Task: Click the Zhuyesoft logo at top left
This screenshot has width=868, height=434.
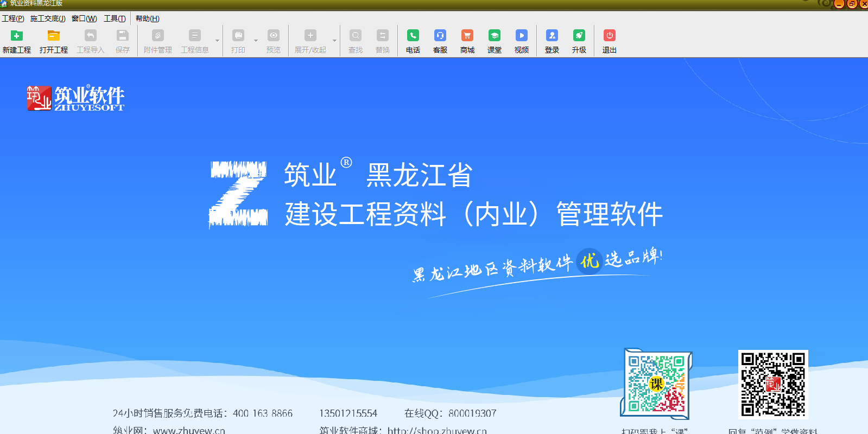Action: pyautogui.click(x=75, y=98)
